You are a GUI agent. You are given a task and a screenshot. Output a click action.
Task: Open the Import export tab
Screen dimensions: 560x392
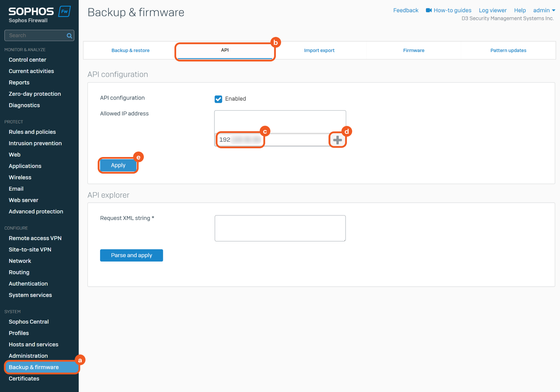click(x=319, y=50)
